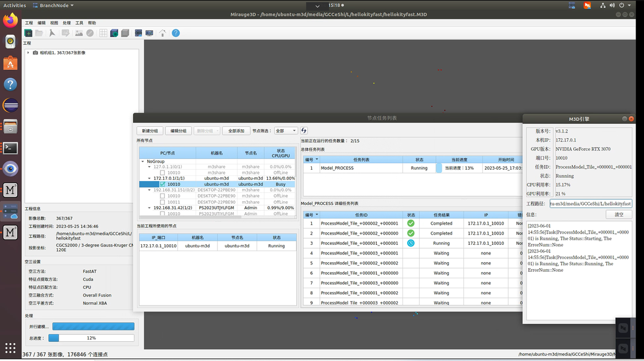The height and width of the screenshot is (361, 644).
Task: Click the 总进度 12% progress bar
Action: [x=91, y=338]
